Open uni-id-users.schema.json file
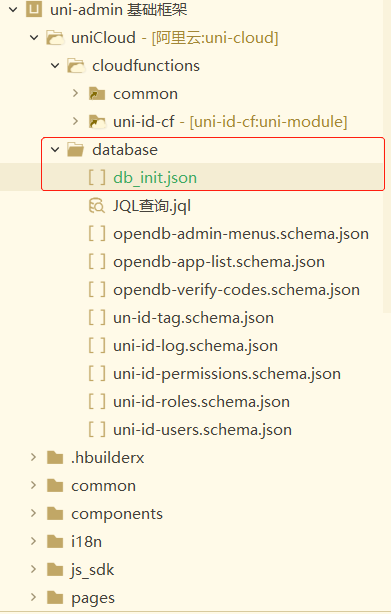391x614 pixels. (202, 430)
